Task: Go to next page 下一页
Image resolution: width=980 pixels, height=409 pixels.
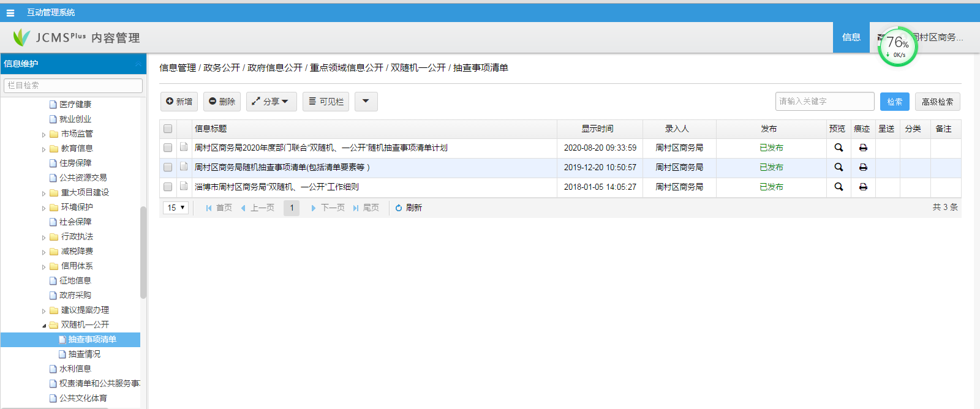Action: point(328,208)
